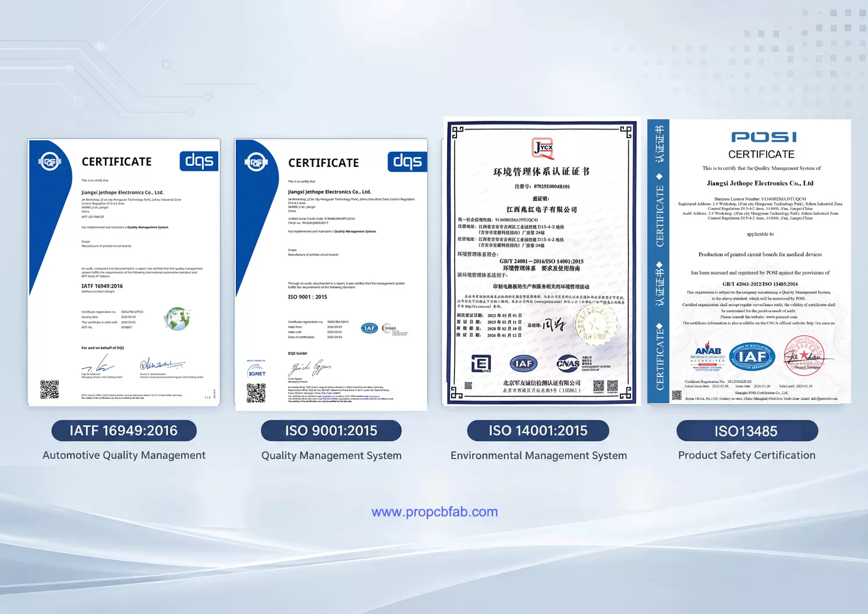Select the round DQS emblem on the ISO 9001 certificate
Viewport: 868px width, 614px height.
coord(256,162)
